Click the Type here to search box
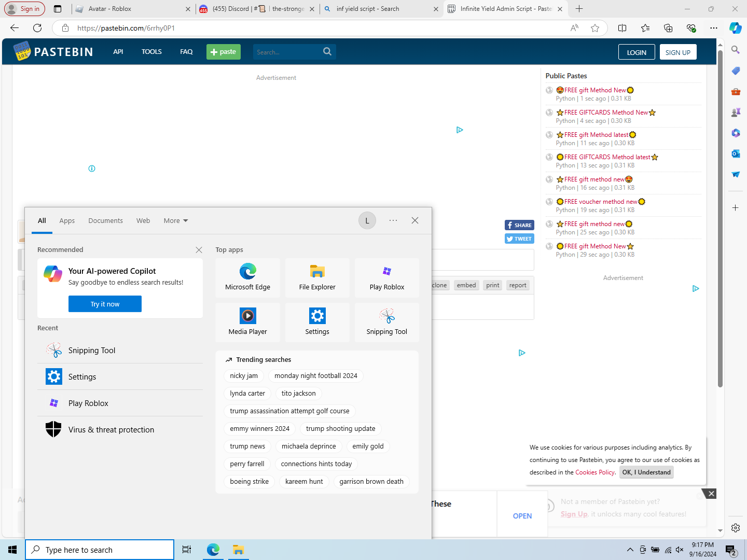747x560 pixels. pos(100,550)
